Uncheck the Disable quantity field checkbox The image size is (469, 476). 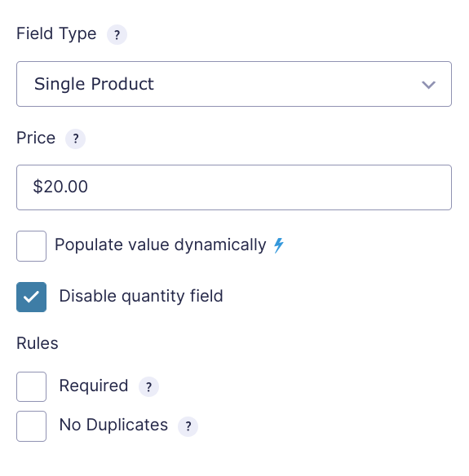(31, 297)
